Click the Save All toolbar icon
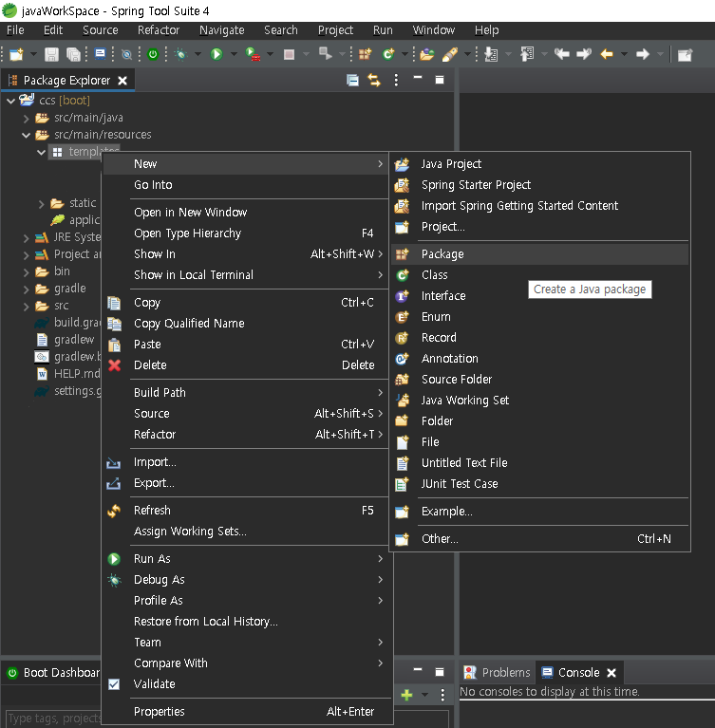715x728 pixels. [73, 54]
